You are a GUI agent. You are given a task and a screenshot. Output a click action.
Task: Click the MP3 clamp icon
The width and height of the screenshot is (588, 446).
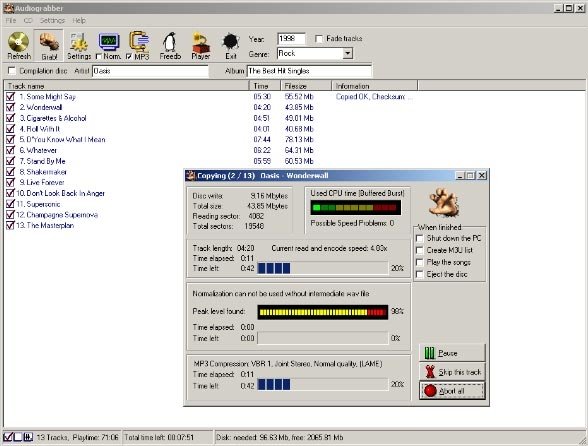[139, 42]
